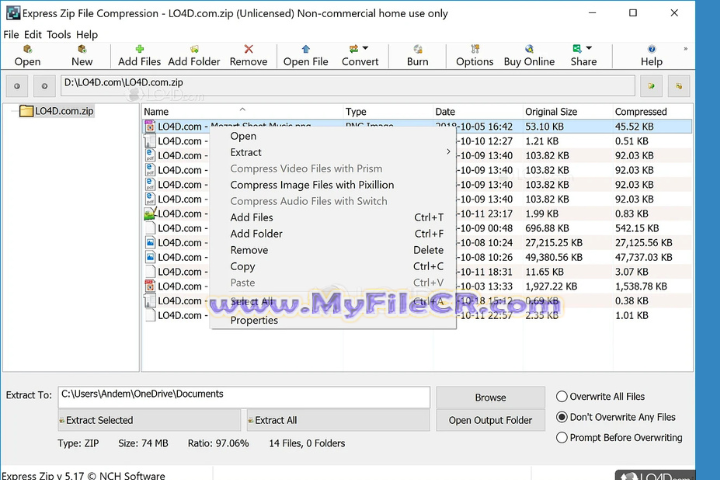Image resolution: width=720 pixels, height=480 pixels.
Task: Click the 1.21 KB size cell
Action: 542,141
